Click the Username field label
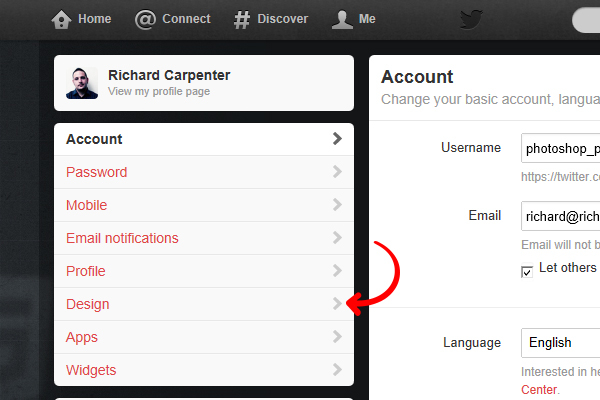Image resolution: width=600 pixels, height=400 pixels. click(x=471, y=148)
